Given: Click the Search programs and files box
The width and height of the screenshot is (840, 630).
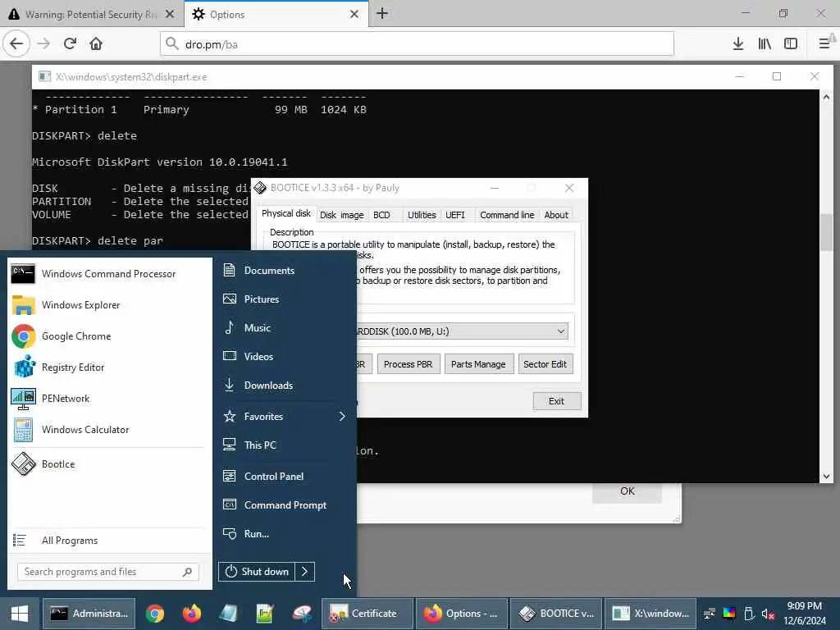Looking at the screenshot, I should point(108,572).
